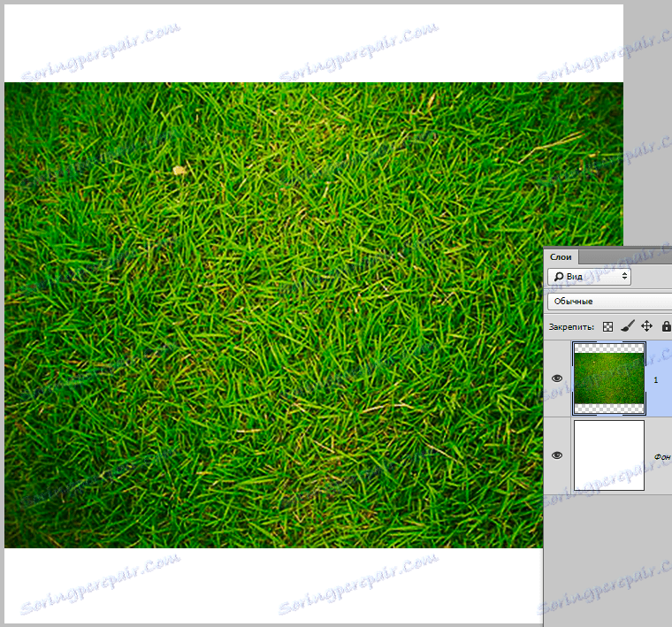Switch to the Слои panel tab
672x627 pixels.
coord(561,257)
